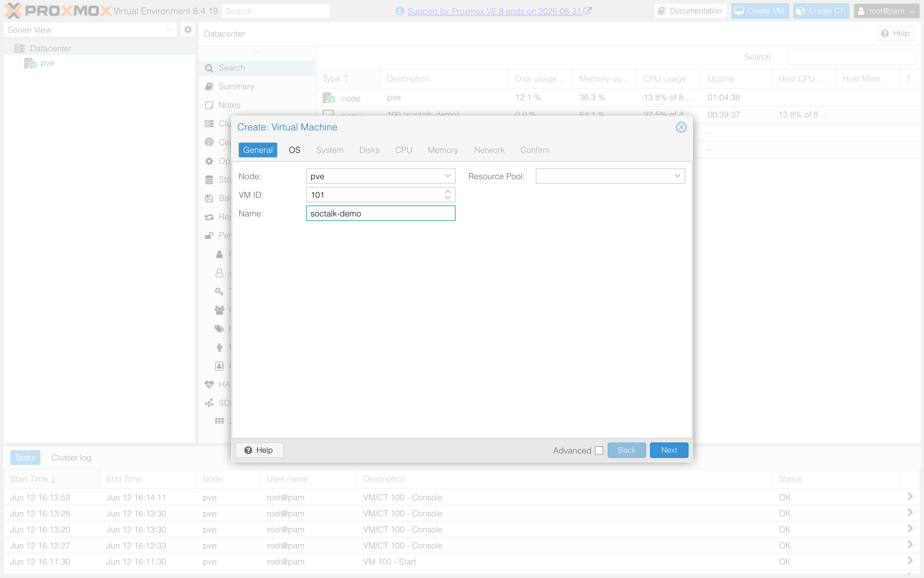Enable the Advanced checkbox
Screen dimensions: 924x578
pos(599,450)
